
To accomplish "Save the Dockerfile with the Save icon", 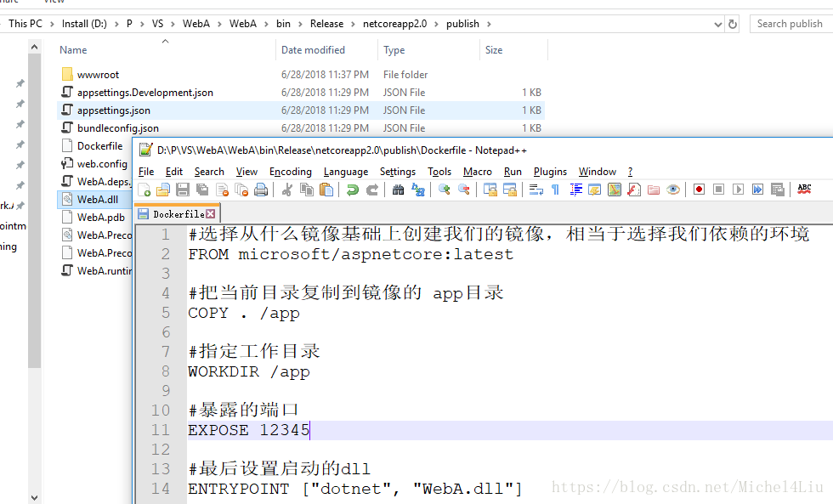I will click(x=183, y=190).
